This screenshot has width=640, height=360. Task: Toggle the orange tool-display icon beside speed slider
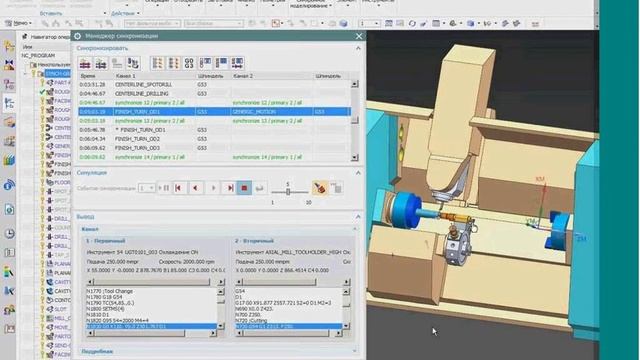tap(320, 188)
